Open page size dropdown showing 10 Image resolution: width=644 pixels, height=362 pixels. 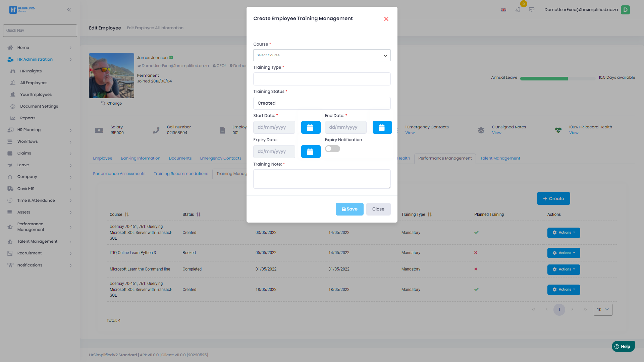tap(603, 310)
